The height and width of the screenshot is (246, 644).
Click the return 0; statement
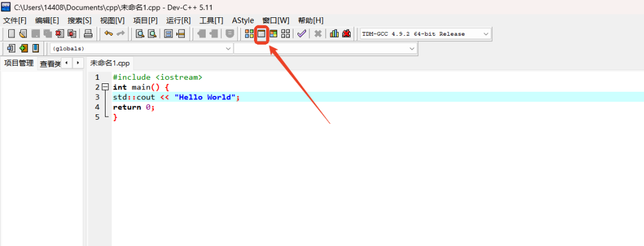tap(134, 107)
